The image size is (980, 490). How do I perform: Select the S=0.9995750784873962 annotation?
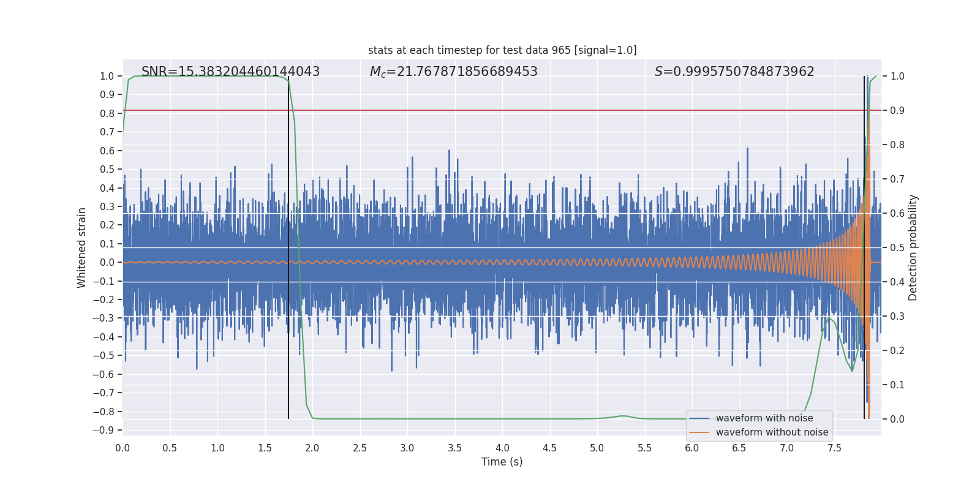point(734,72)
